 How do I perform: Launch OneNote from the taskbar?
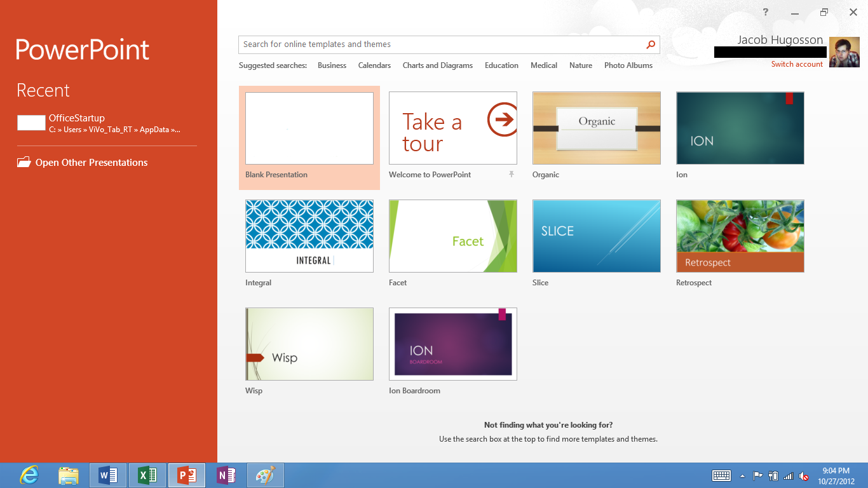point(226,475)
